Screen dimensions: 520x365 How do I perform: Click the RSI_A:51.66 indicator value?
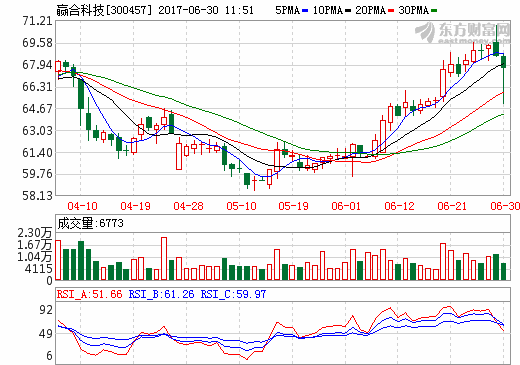(89, 294)
